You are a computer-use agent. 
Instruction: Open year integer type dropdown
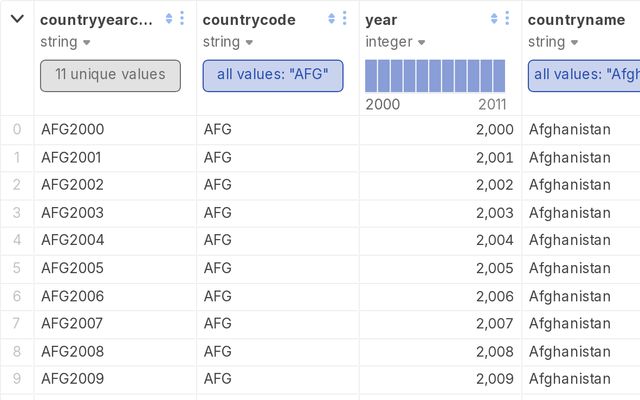point(397,42)
